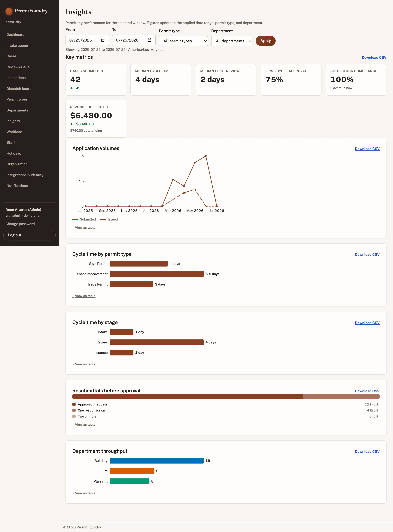The image size is (393, 532).
Task: Expand View as table under Cycle time by stage
Action: pyautogui.click(x=84, y=364)
